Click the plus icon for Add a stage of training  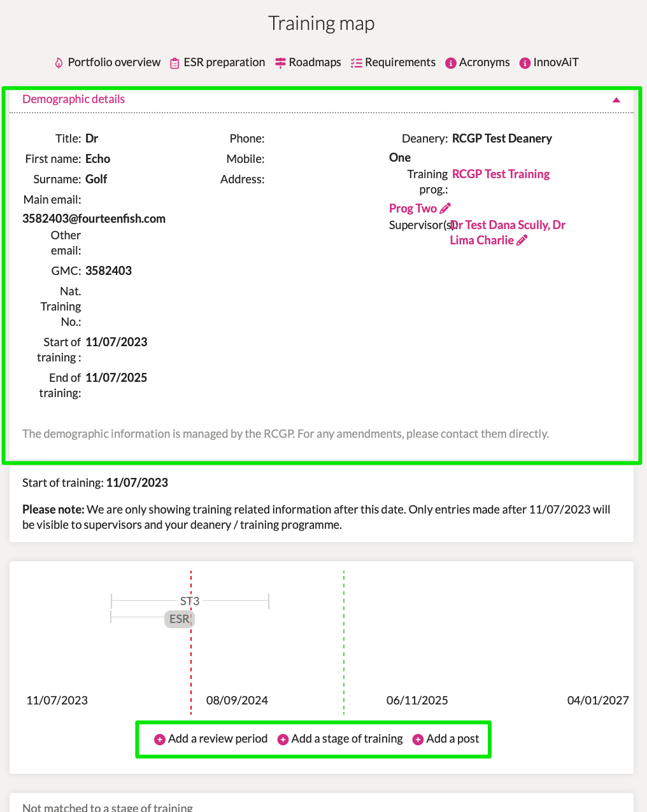[283, 739]
